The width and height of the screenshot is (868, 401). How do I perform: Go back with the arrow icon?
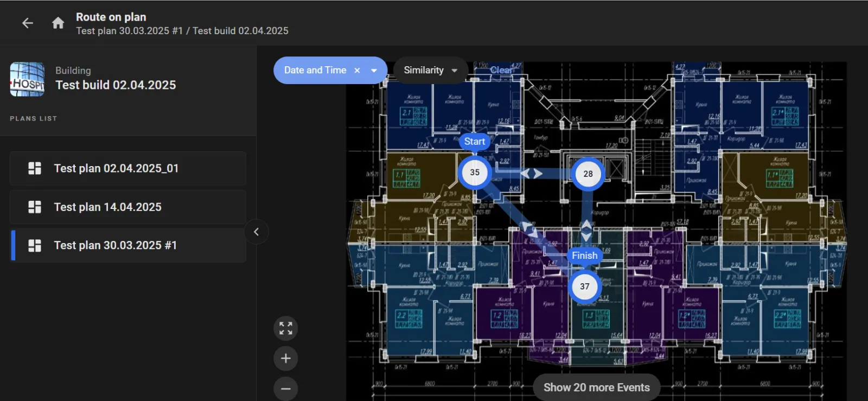28,23
